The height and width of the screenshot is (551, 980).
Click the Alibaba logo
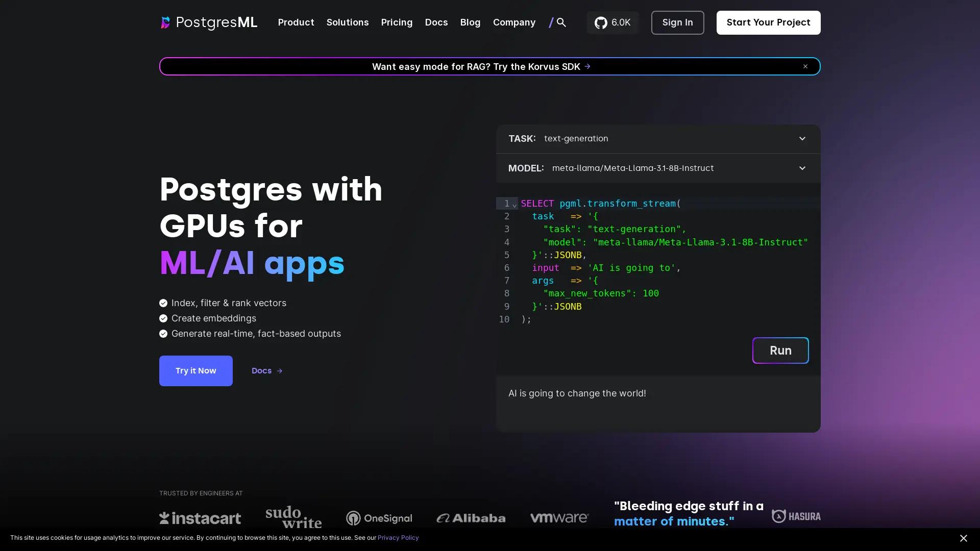tap(471, 517)
